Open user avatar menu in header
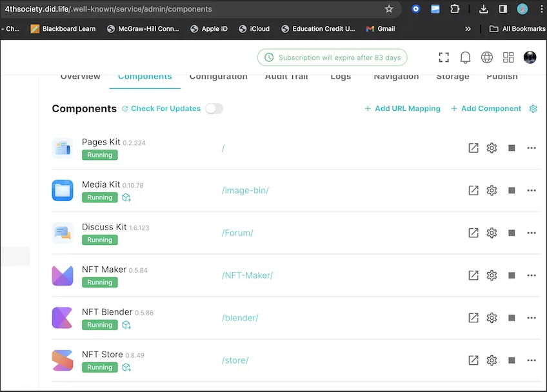547x392 pixels. [x=530, y=57]
